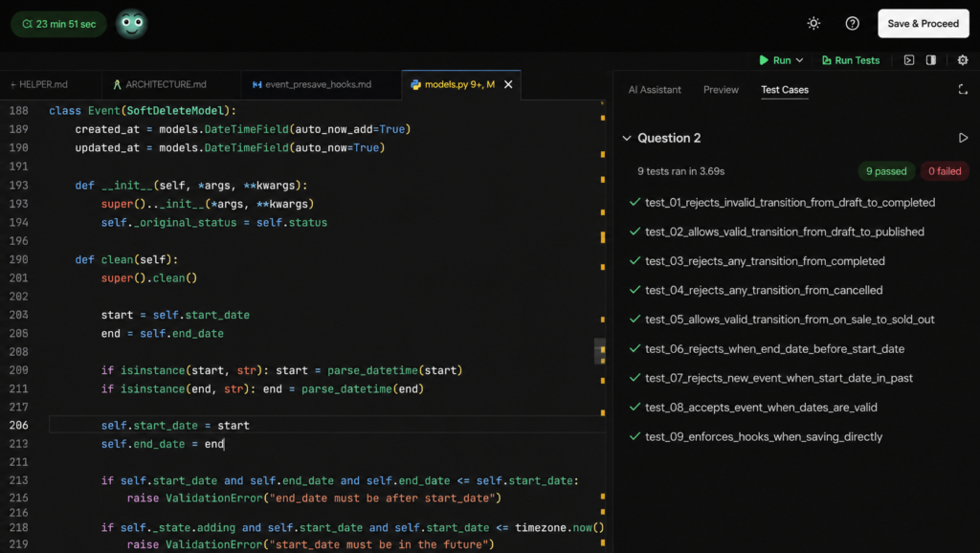Expand the Test Cases panel fullscreen
Viewport: 980px width, 553px height.
(963, 90)
